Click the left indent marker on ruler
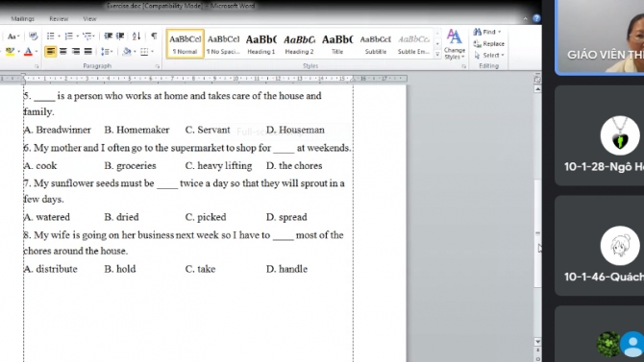Image resolution: width=644 pixels, height=362 pixels. tap(23, 78)
